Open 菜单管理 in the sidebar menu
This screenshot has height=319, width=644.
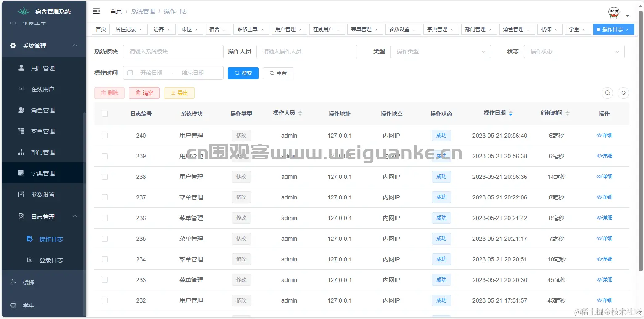coord(43,131)
